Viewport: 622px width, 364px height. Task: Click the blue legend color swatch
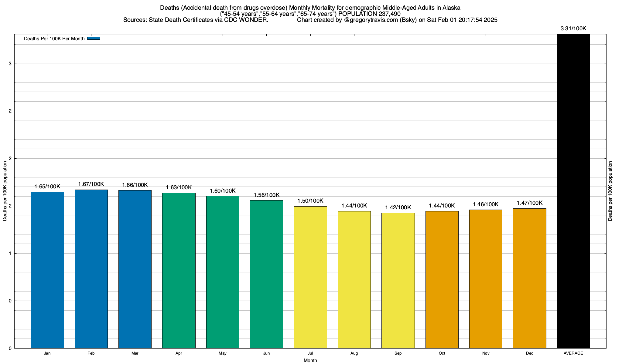[94, 39]
